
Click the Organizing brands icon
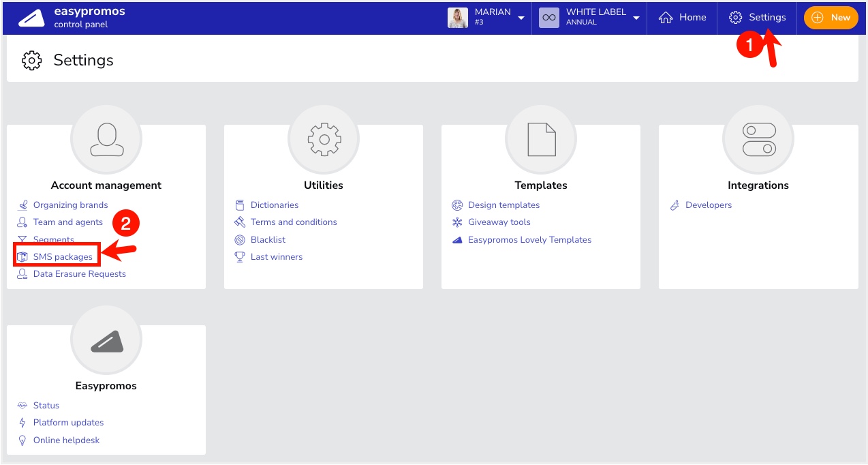22,205
